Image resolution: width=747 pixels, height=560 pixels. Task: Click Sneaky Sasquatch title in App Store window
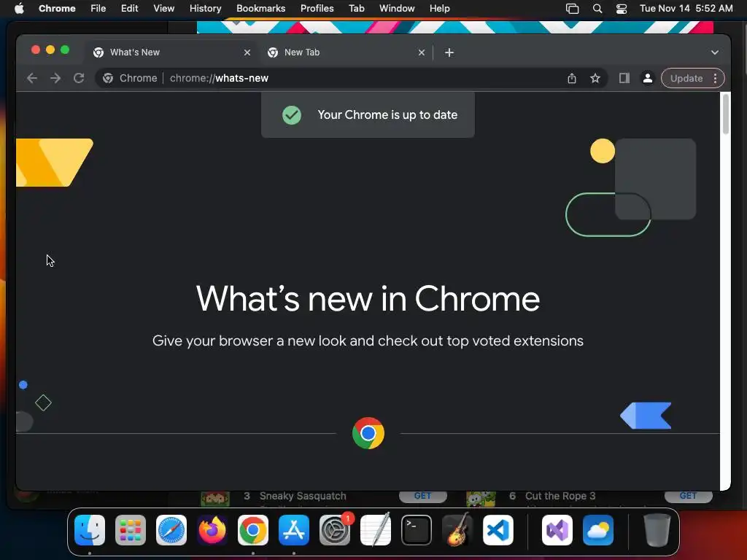point(303,496)
